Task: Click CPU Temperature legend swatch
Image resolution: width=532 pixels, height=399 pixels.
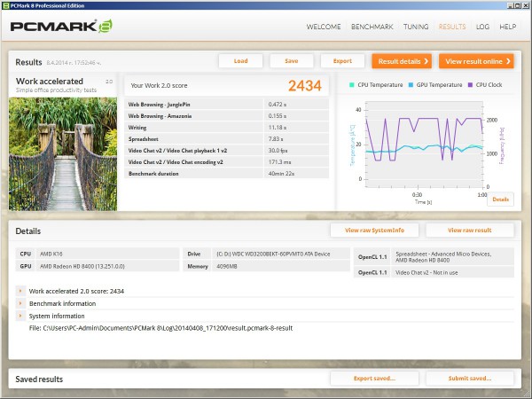Action: [x=351, y=85]
